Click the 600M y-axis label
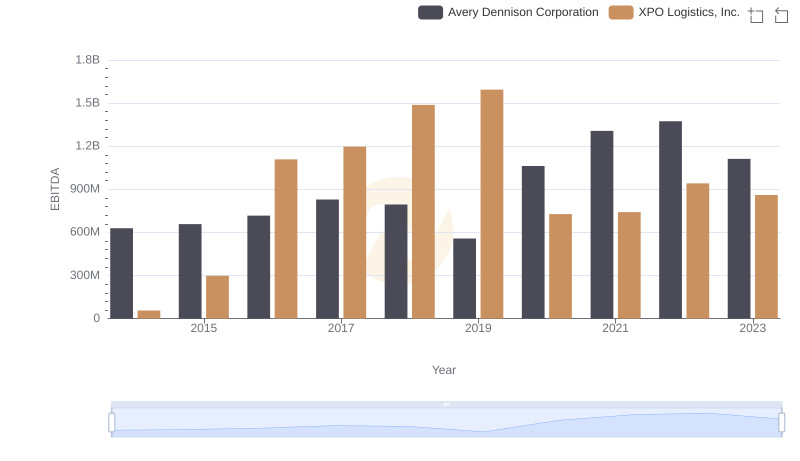800x461 pixels. (x=85, y=232)
